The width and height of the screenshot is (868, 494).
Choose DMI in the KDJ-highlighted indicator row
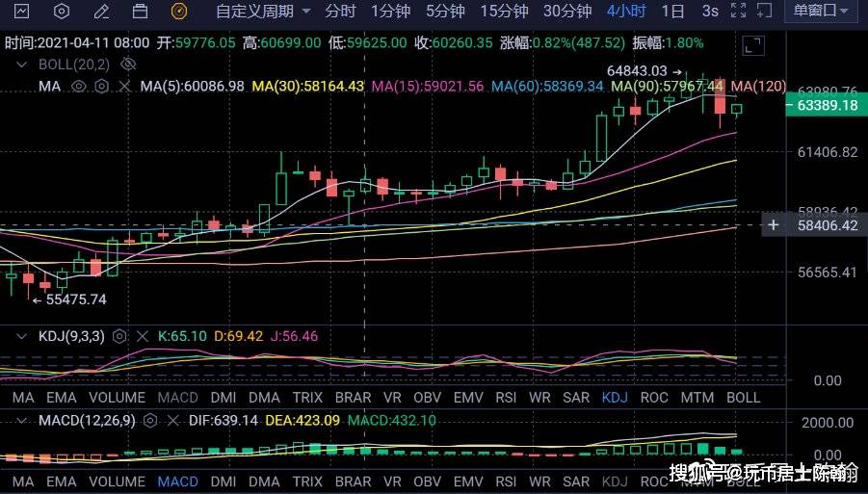tap(224, 398)
